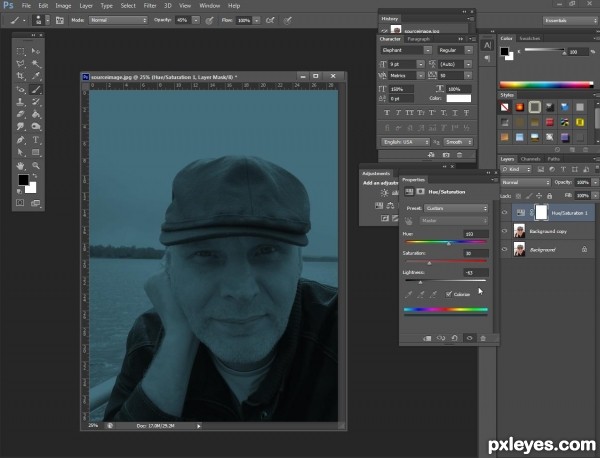
Task: Open the Smooth anti-aliasing dropdown
Action: (x=458, y=142)
